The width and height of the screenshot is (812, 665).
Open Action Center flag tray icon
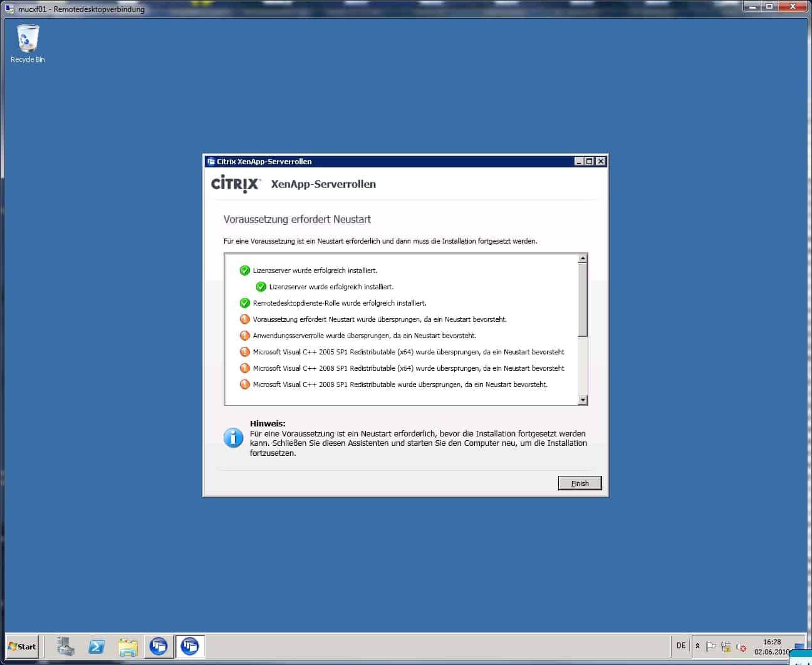point(711,647)
